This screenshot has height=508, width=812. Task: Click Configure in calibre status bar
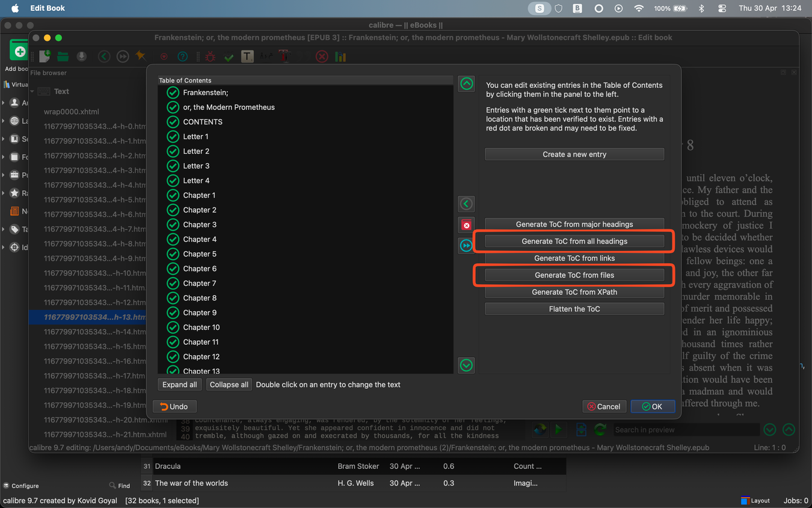[x=21, y=486]
